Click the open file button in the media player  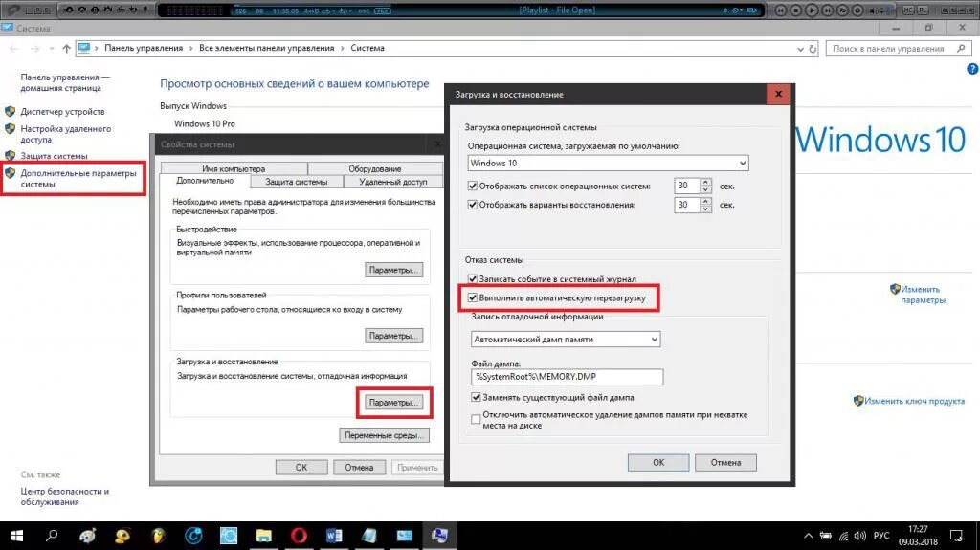[842, 10]
